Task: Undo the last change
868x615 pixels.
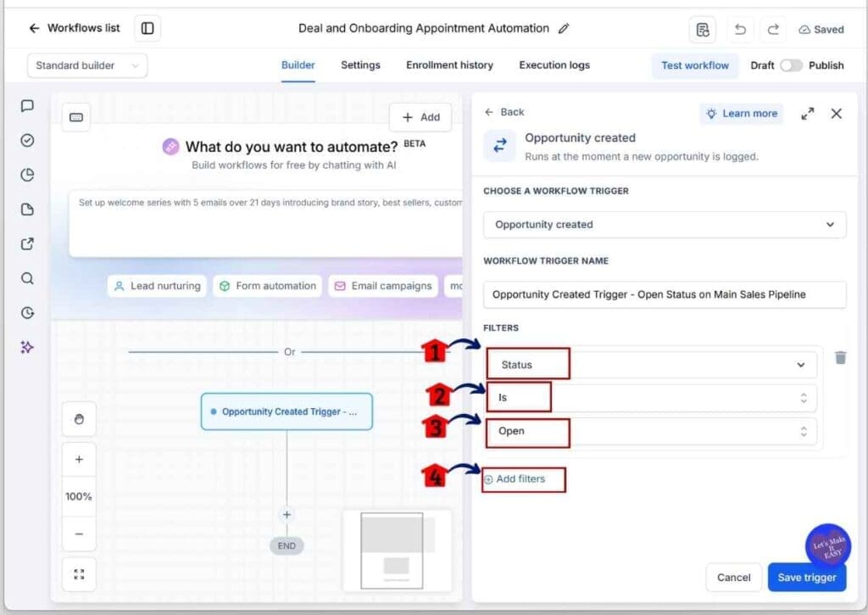Action: click(740, 30)
